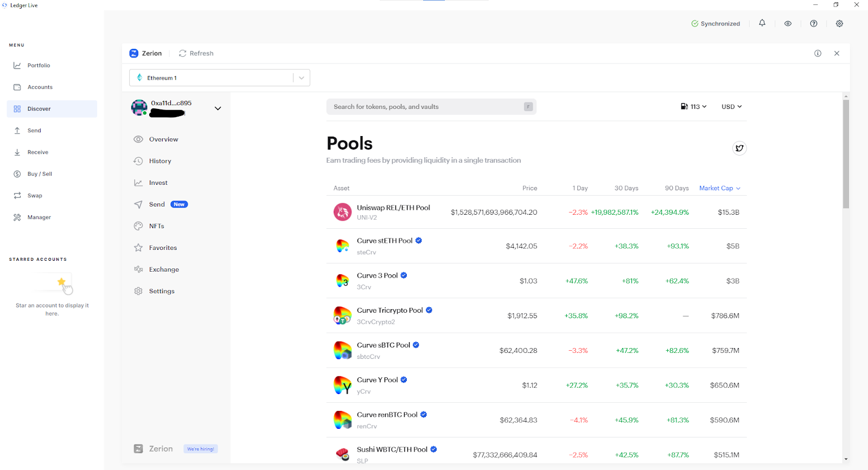Open NFTs in Zerion sidebar
The height and width of the screenshot is (470, 868).
coord(156,226)
